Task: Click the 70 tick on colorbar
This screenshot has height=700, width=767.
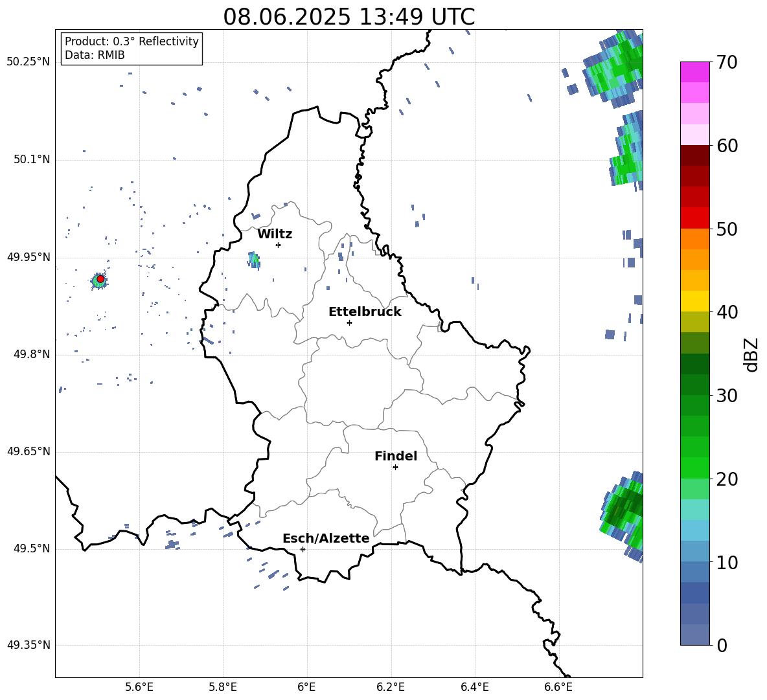Action: 727,63
